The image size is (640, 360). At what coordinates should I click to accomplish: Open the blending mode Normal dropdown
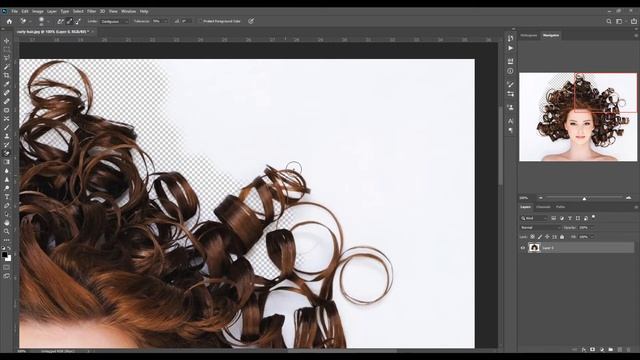tap(540, 227)
